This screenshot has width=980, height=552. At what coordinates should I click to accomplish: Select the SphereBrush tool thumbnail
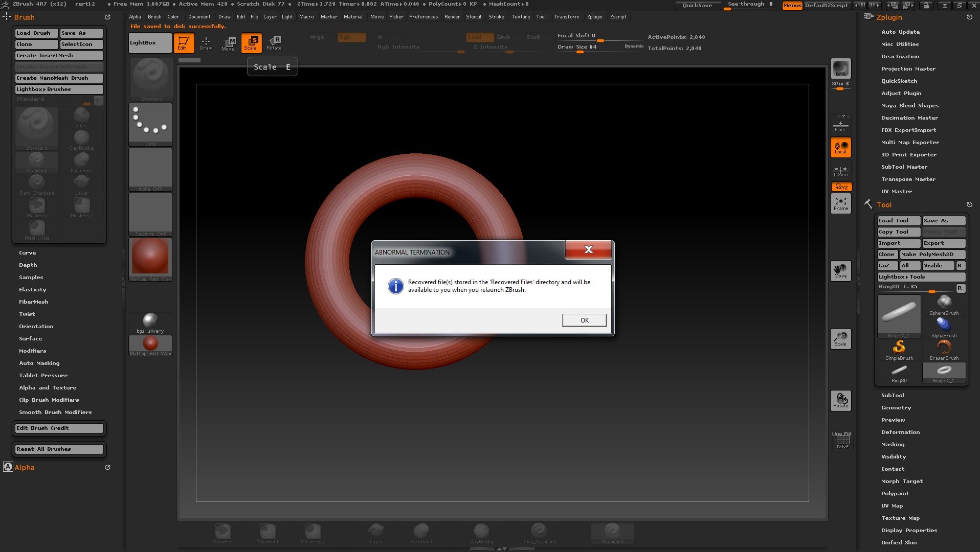click(944, 306)
